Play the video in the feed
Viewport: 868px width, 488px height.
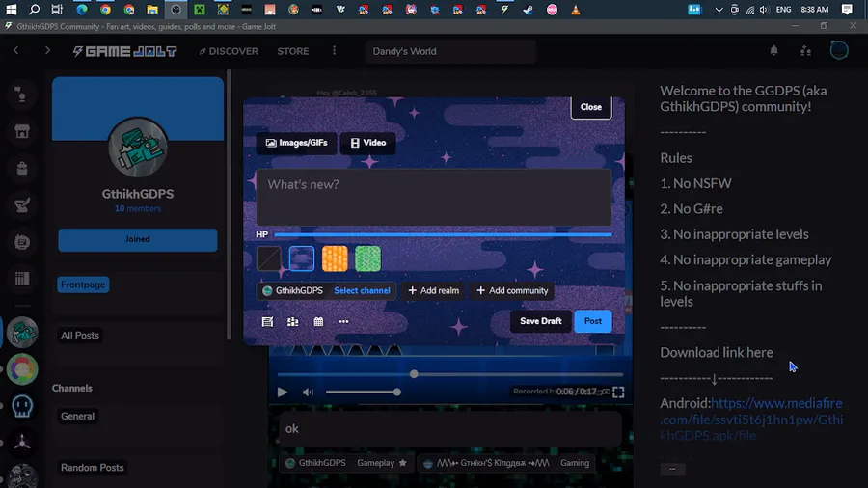tap(283, 393)
